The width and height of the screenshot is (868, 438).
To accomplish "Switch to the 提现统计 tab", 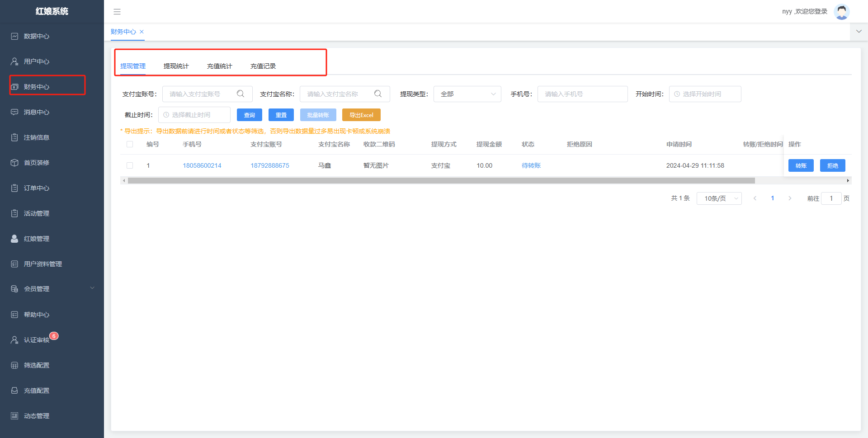I will [176, 66].
